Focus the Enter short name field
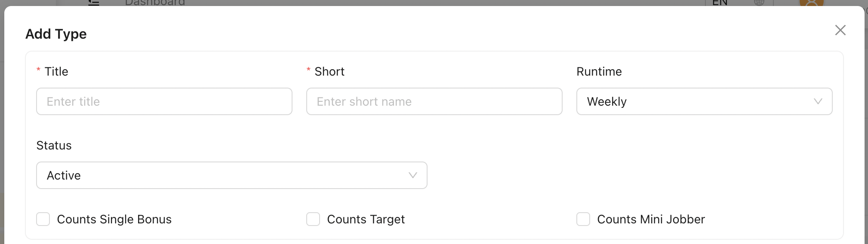 point(434,101)
